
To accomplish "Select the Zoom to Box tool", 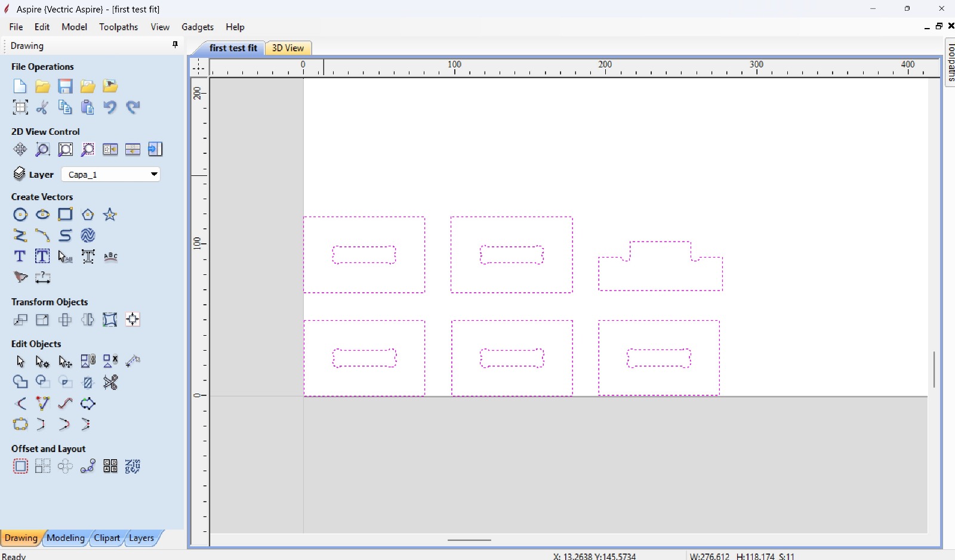I will coord(42,149).
